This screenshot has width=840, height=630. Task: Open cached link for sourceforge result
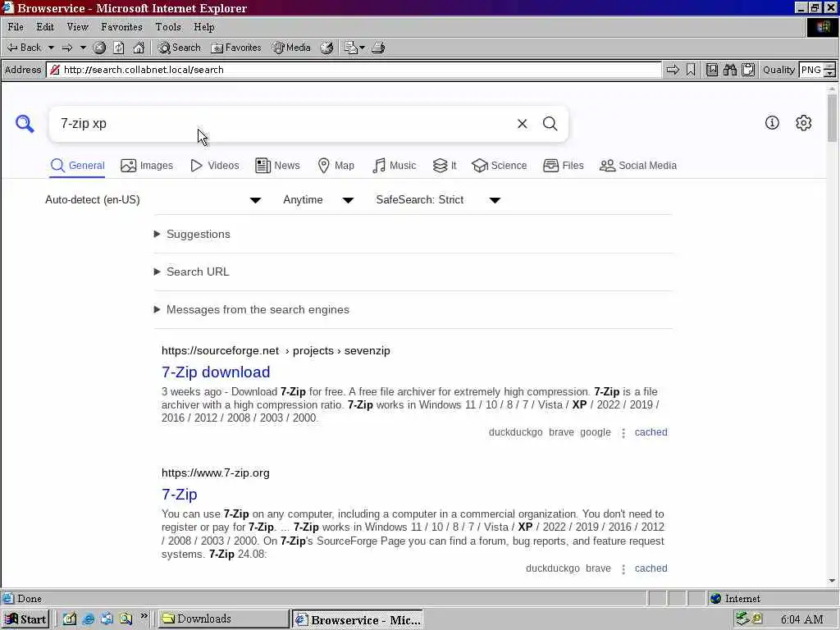point(651,432)
